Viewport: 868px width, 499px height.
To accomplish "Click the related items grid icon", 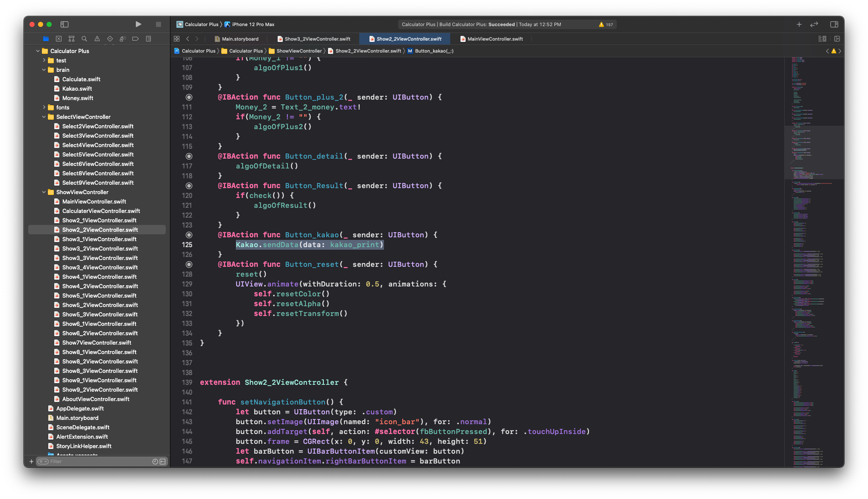I will point(176,39).
